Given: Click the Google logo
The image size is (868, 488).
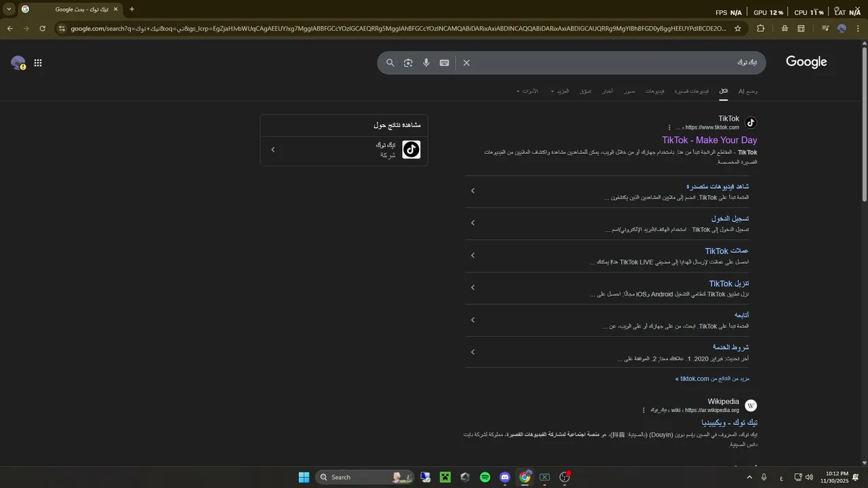Looking at the screenshot, I should click(806, 62).
